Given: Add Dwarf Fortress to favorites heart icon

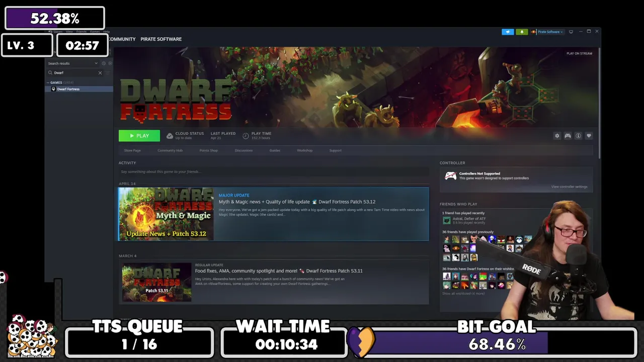Looking at the screenshot, I should (x=589, y=136).
